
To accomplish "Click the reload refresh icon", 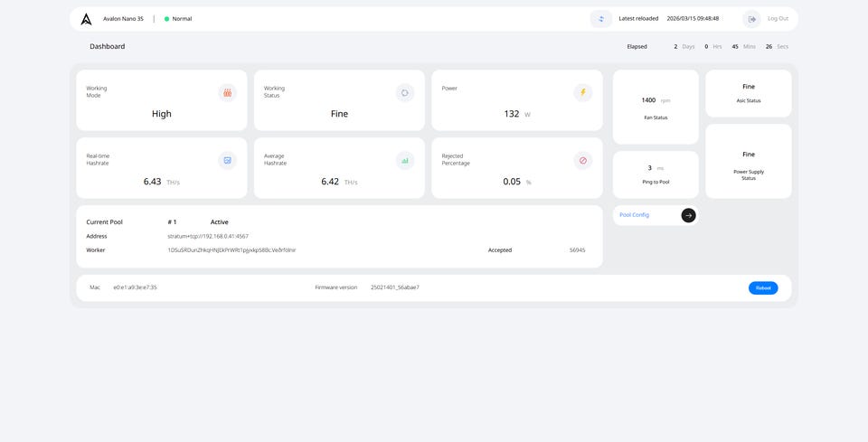I will tap(600, 19).
